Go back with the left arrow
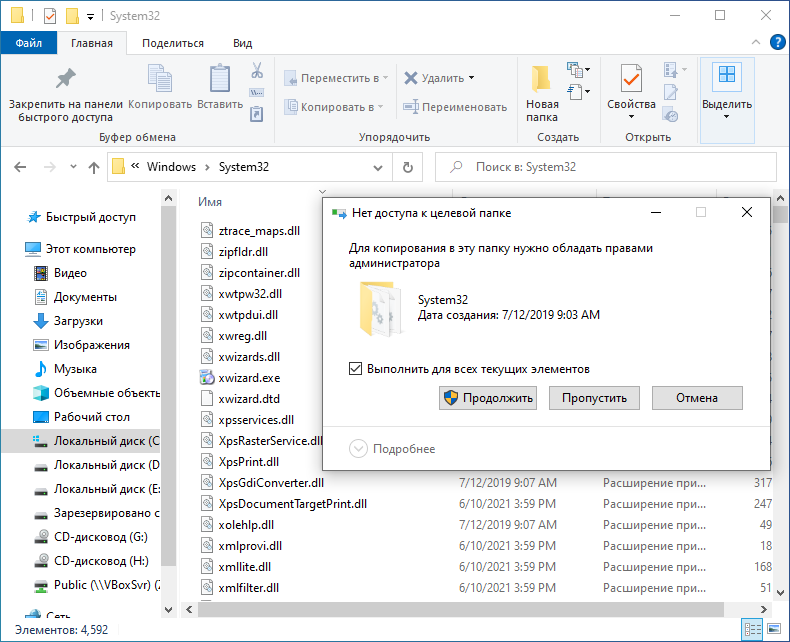This screenshot has width=790, height=642. [20, 167]
